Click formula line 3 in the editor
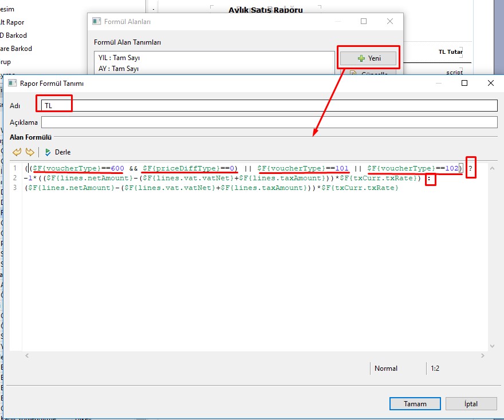 pos(229,188)
